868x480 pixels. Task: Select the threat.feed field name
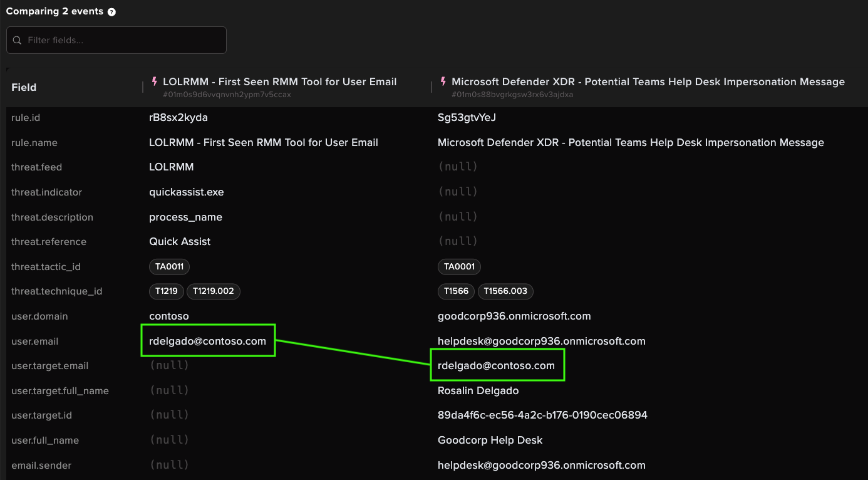[36, 167]
